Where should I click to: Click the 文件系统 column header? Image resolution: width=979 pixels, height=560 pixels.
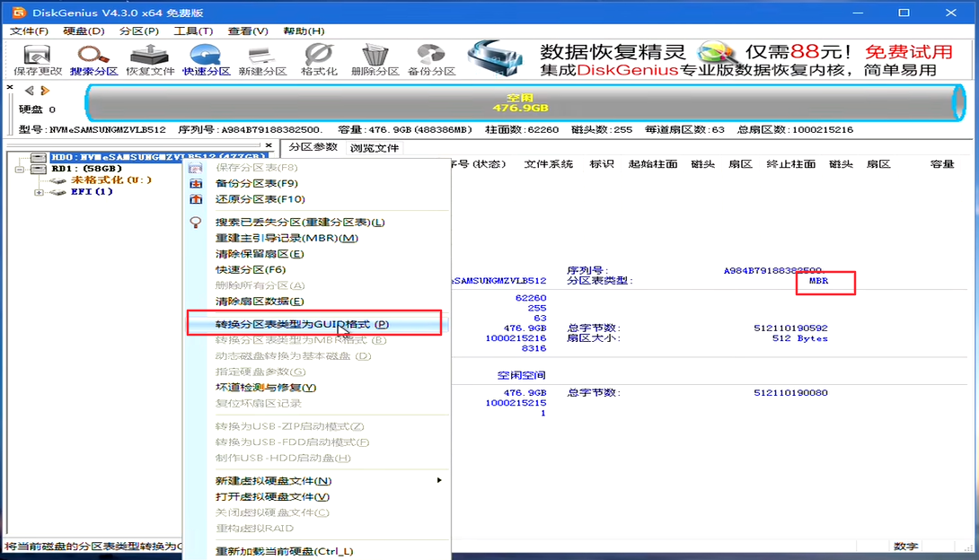point(548,164)
